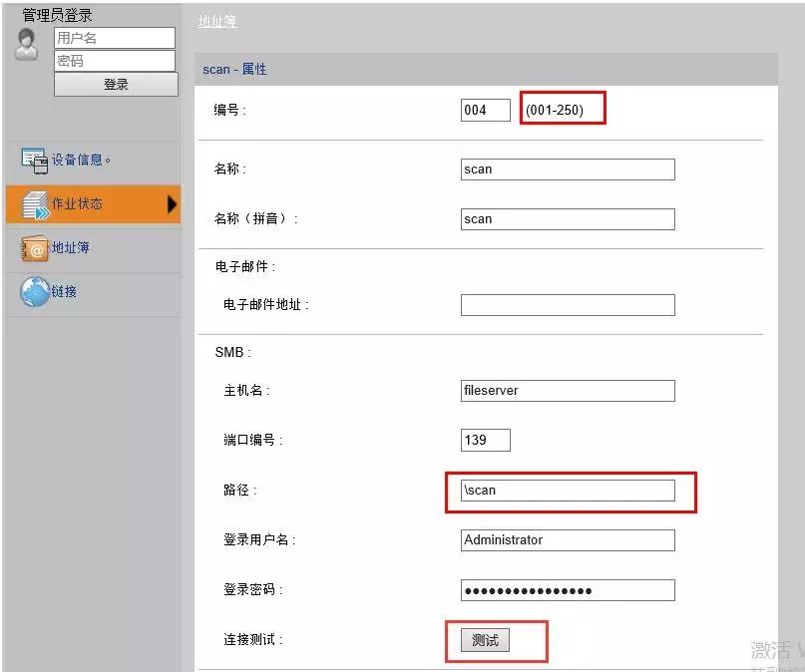This screenshot has width=805, height=672.
Task: Follow the 地址簿 breadcrumb link at top
Action: [x=216, y=21]
